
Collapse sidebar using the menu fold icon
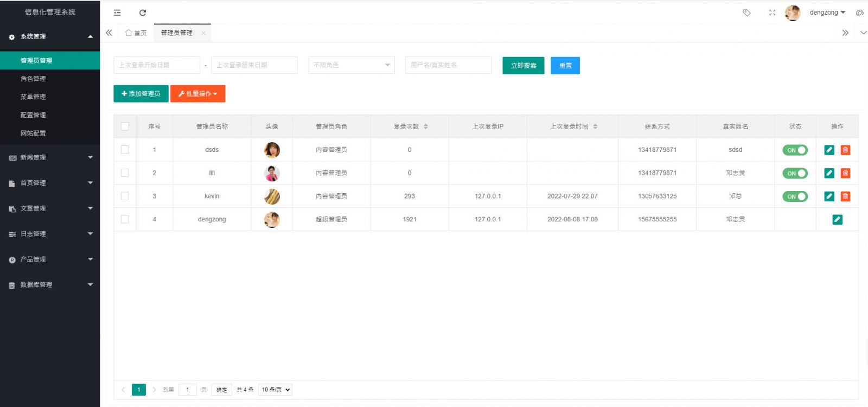point(117,12)
